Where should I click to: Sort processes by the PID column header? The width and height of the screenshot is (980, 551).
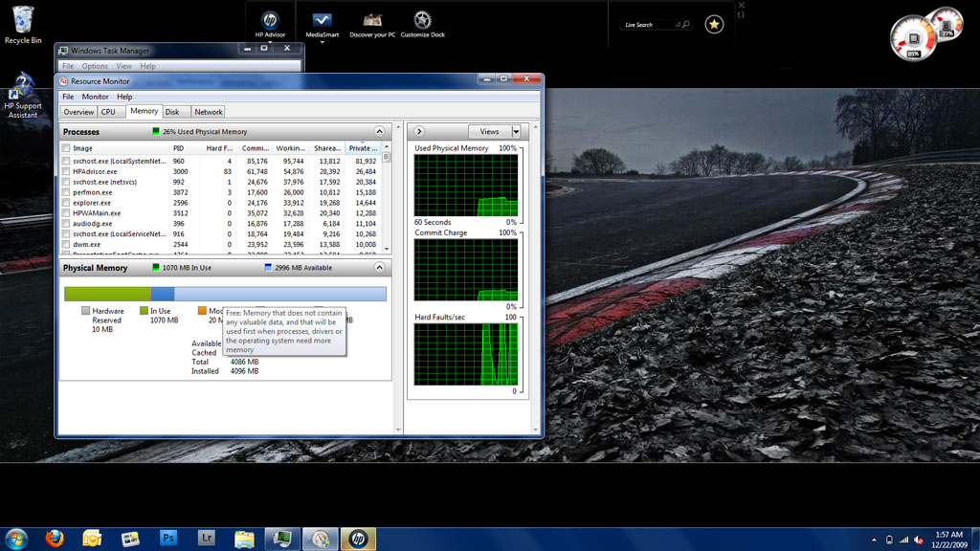click(179, 148)
